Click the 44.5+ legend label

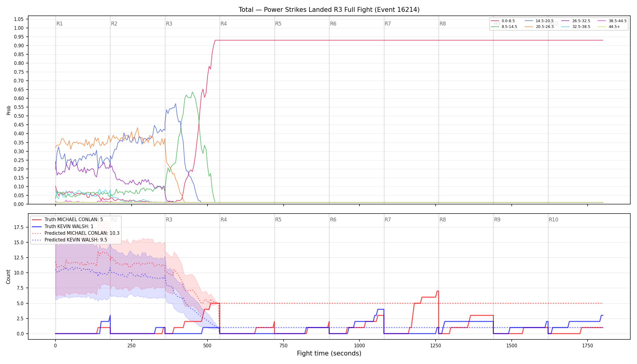614,27
